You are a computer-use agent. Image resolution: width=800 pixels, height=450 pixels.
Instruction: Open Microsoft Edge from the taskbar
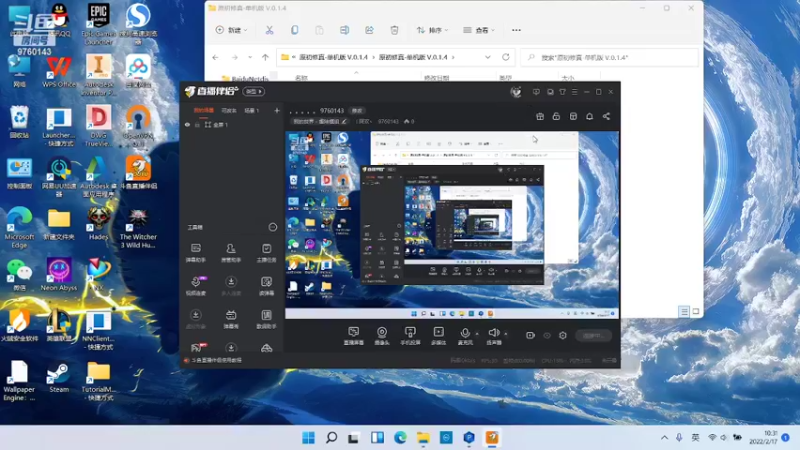click(400, 437)
